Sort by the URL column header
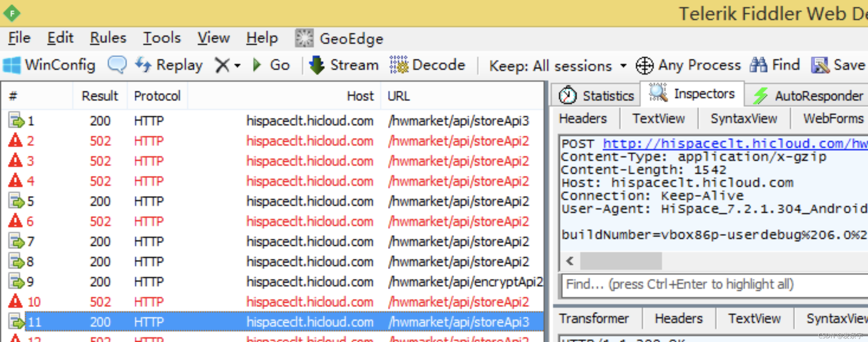868x342 pixels. (x=462, y=96)
